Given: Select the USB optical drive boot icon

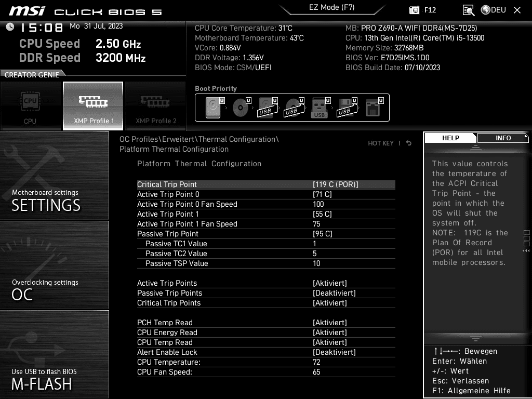Looking at the screenshot, I should [x=295, y=108].
